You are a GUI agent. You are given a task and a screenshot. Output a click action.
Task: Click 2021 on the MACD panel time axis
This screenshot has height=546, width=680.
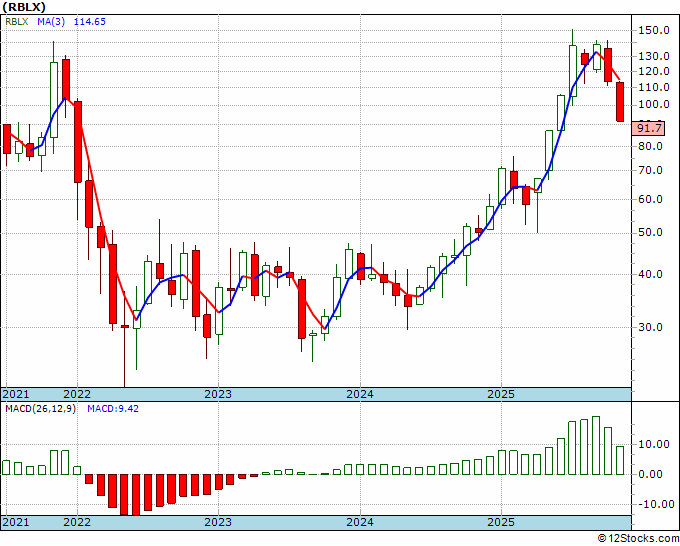pos(16,522)
